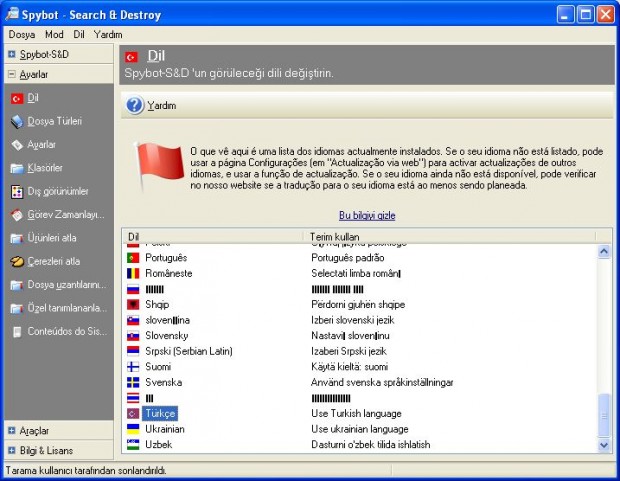The width and height of the screenshot is (620, 481).
Task: Click the Swedish flag beside Svenska
Action: click(133, 383)
